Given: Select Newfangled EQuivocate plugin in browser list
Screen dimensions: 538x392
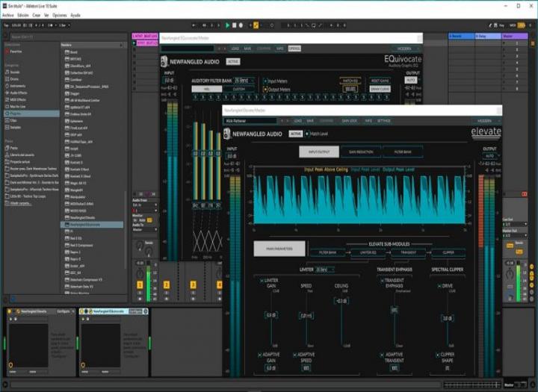Looking at the screenshot, I should click(92, 224).
